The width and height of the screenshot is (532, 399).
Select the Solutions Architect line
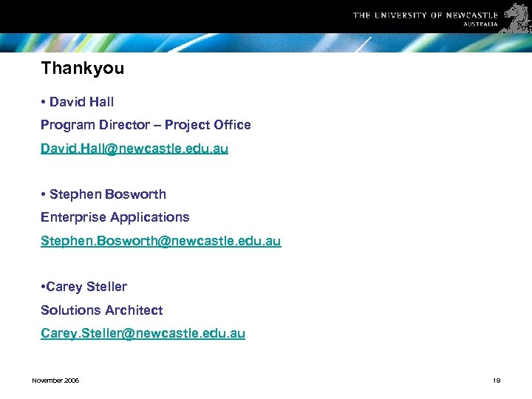[102, 310]
